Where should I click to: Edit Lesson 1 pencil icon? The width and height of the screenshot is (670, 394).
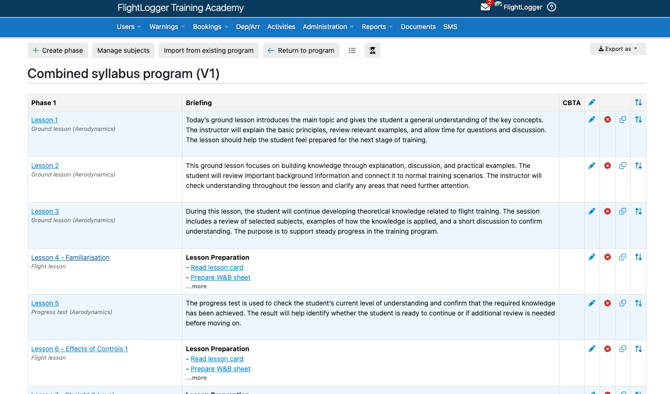point(592,120)
